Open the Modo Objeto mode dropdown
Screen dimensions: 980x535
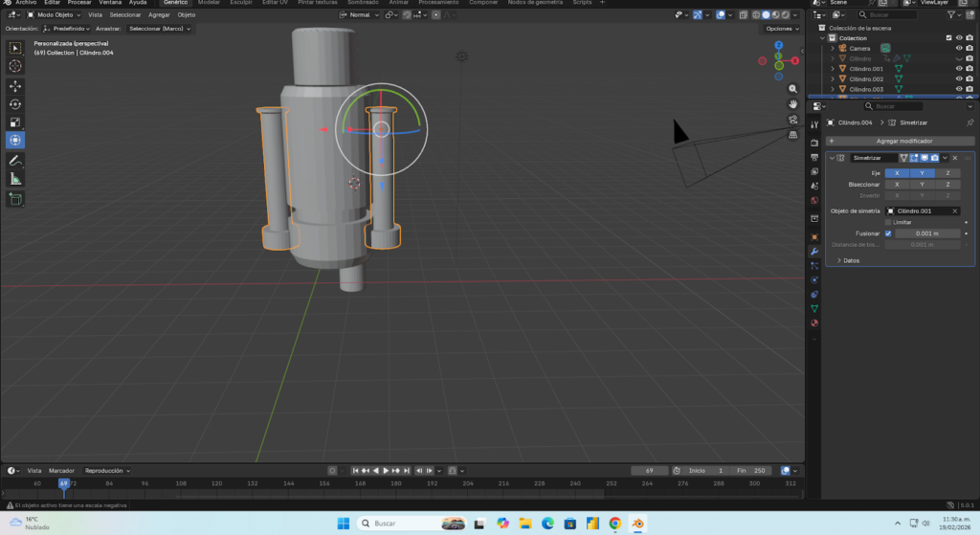point(56,15)
